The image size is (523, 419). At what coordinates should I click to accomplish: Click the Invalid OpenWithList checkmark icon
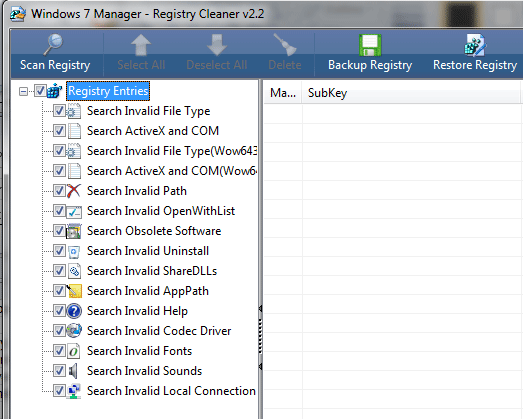tap(74, 212)
